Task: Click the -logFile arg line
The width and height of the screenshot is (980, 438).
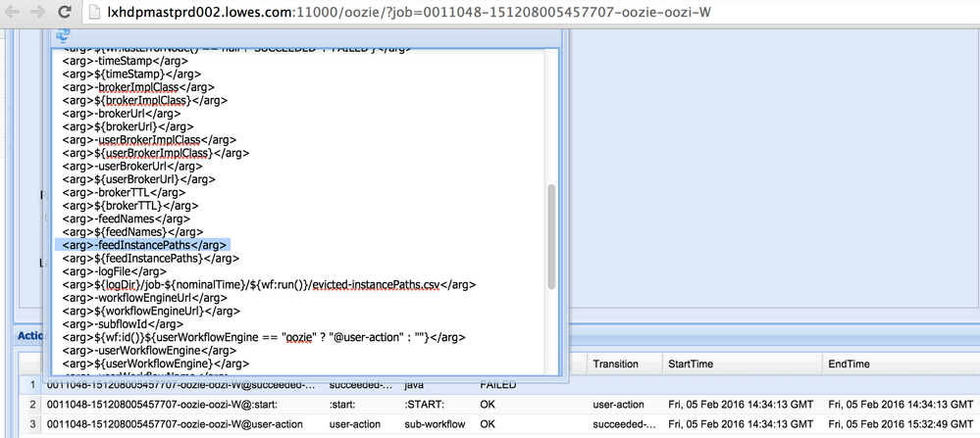Action: [115, 270]
